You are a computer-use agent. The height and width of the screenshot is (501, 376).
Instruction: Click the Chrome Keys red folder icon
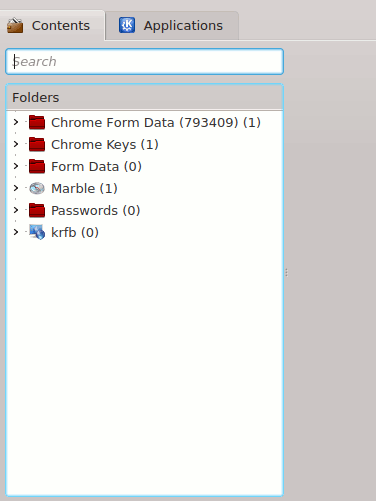coord(37,144)
